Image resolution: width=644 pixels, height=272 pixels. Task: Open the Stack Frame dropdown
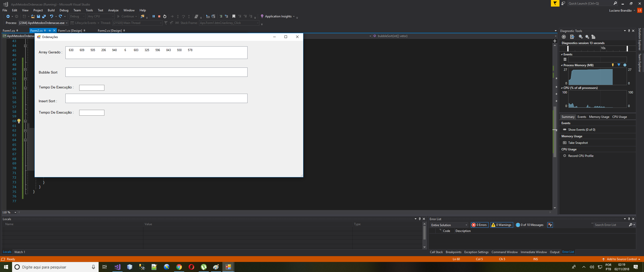[x=229, y=23]
